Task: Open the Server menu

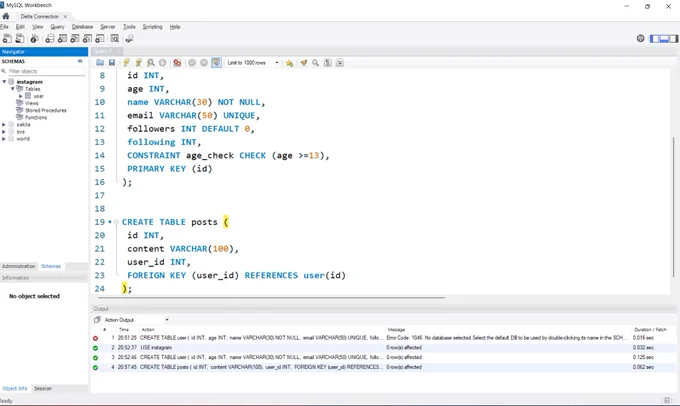Action: coord(108,27)
